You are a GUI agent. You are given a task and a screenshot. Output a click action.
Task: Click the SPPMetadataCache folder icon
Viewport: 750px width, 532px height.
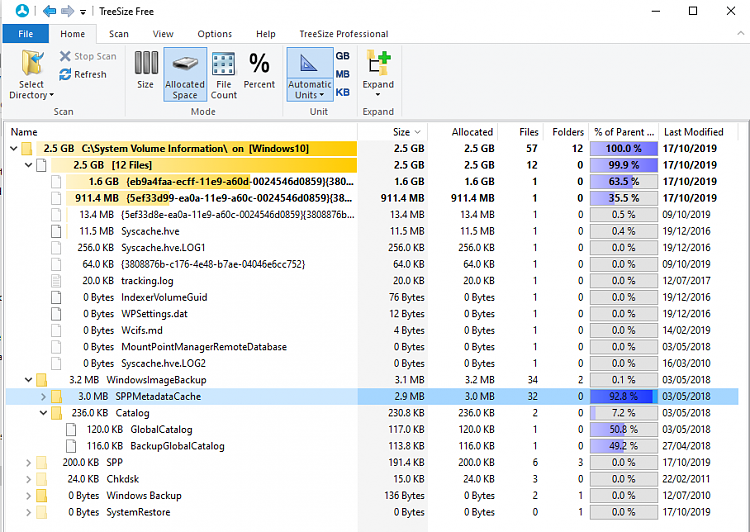[x=56, y=397]
